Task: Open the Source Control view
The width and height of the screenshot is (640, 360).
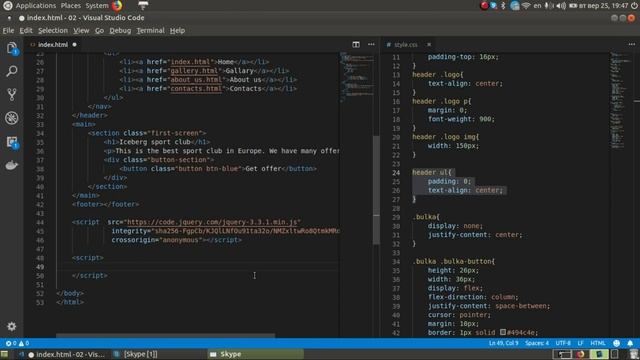Action: click(12, 95)
